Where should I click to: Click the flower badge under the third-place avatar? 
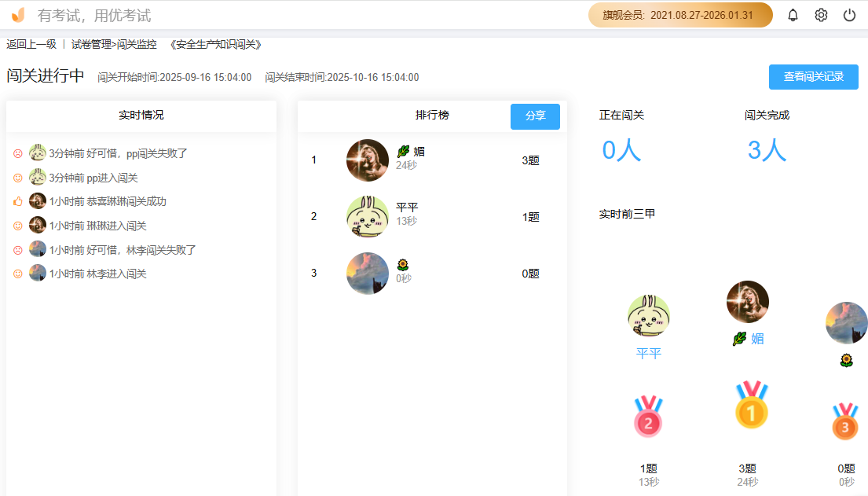(846, 358)
